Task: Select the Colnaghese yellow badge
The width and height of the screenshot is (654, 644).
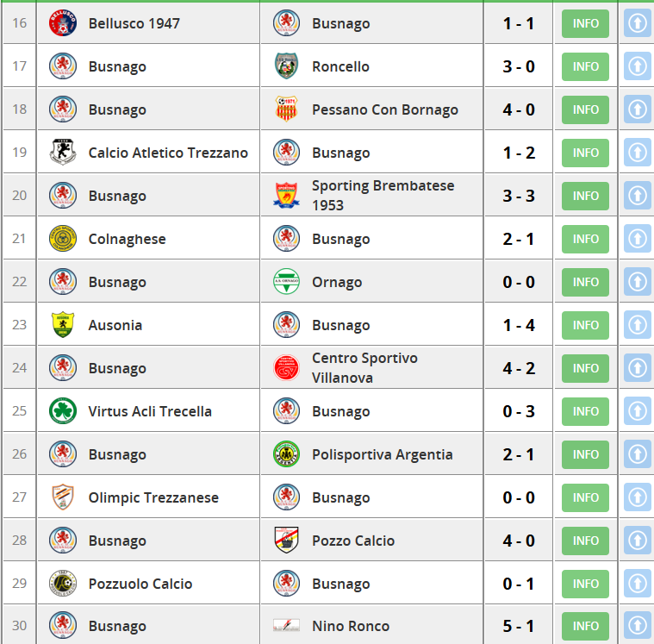Action: (63, 238)
